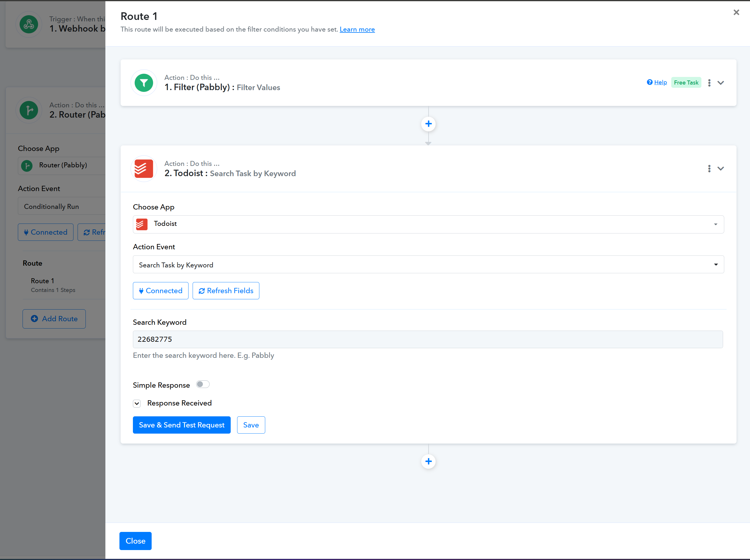Close the Route 1 panel with X
750x560 pixels.
tap(736, 13)
